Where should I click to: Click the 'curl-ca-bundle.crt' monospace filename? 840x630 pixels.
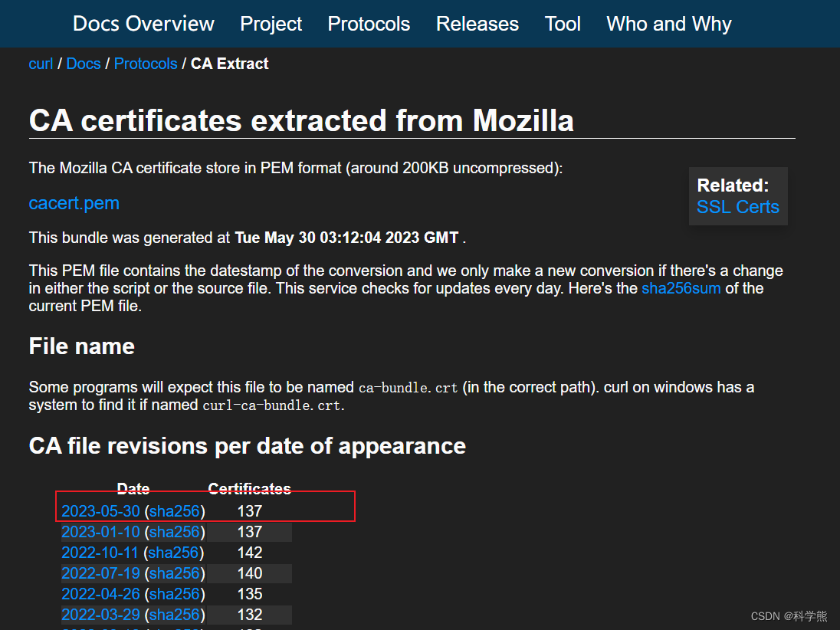271,405
